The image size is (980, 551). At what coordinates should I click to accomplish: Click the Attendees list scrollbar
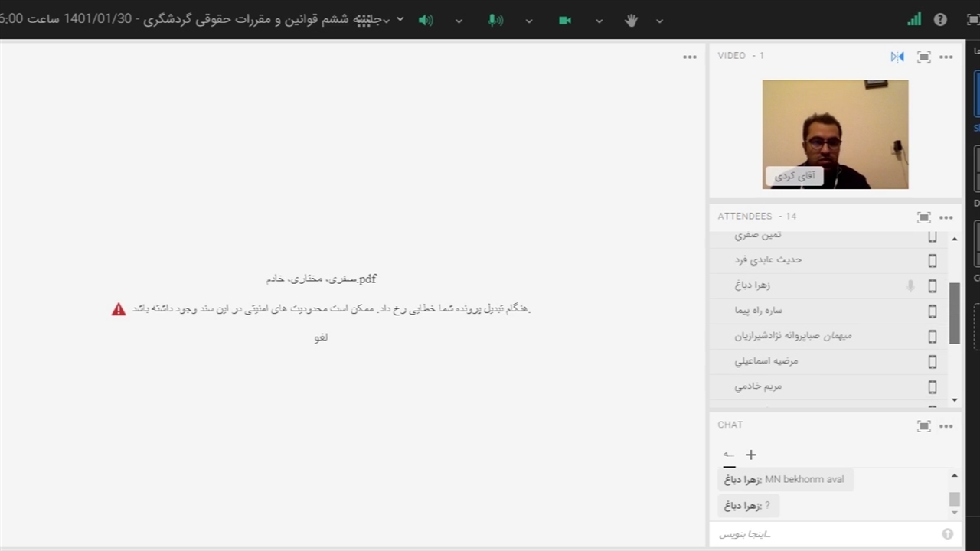tap(954, 314)
